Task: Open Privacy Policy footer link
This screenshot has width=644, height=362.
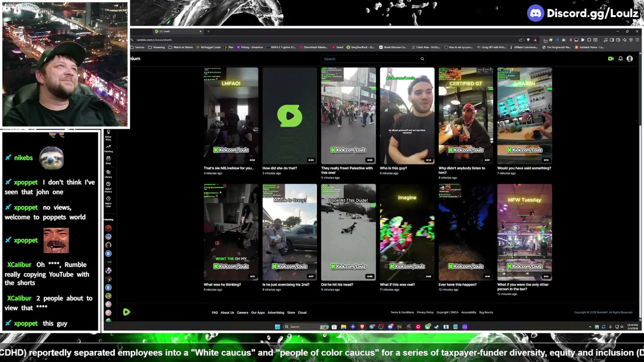Action: (425, 313)
